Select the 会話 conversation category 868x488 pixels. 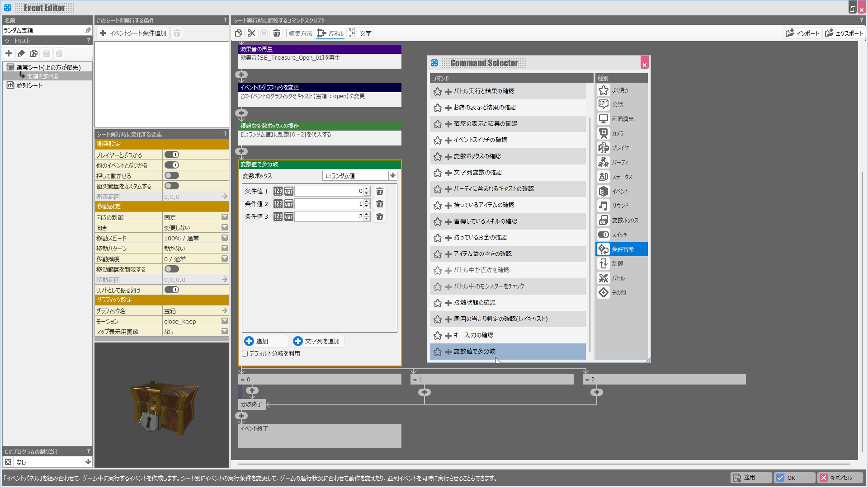[622, 104]
